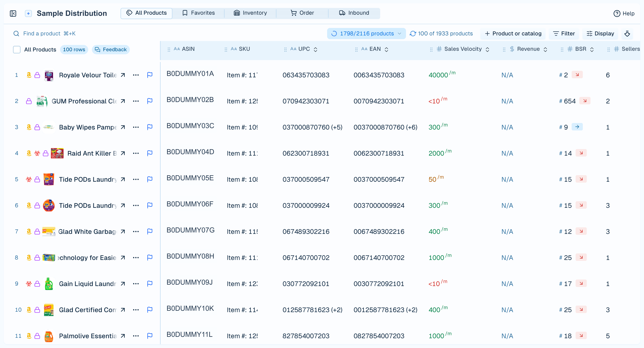Click UPC cell 827854007203

306,336
